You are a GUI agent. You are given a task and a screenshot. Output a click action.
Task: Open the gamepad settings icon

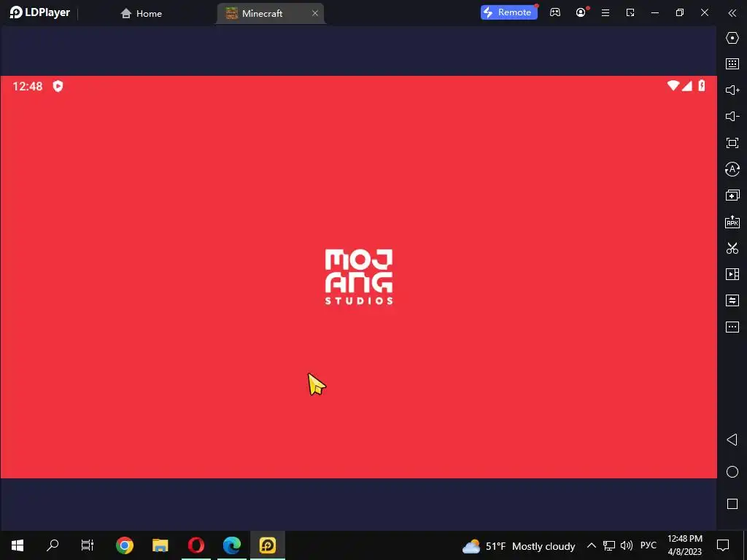coord(555,13)
